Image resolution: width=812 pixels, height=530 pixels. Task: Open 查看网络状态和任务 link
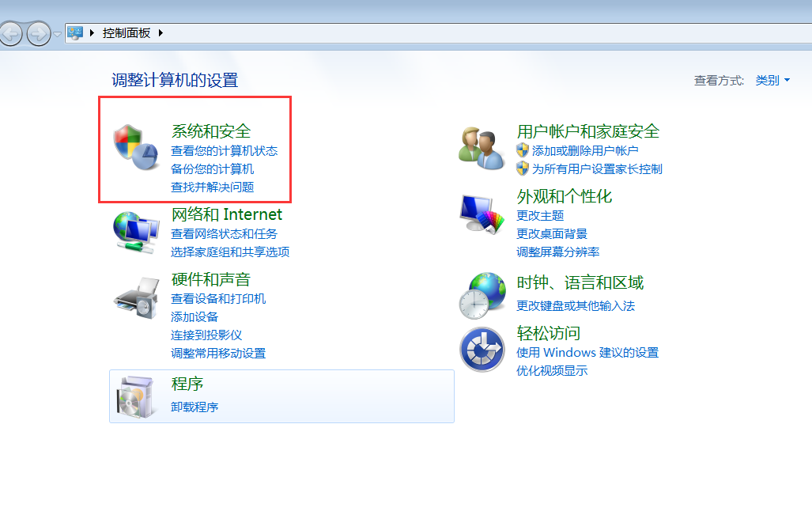point(225,233)
